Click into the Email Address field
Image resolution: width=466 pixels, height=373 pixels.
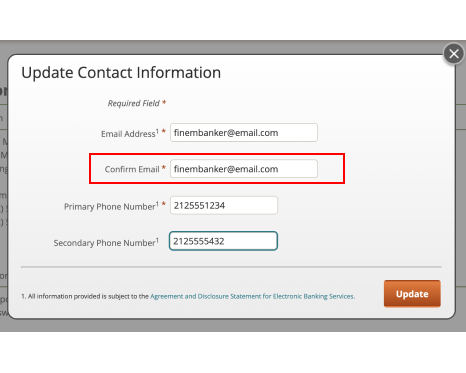(244, 133)
